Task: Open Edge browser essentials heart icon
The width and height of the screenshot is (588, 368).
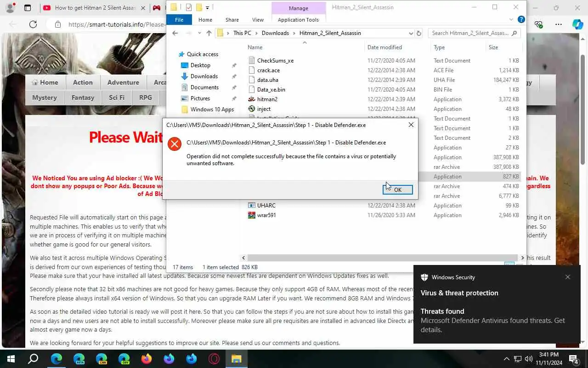Action: (538, 24)
